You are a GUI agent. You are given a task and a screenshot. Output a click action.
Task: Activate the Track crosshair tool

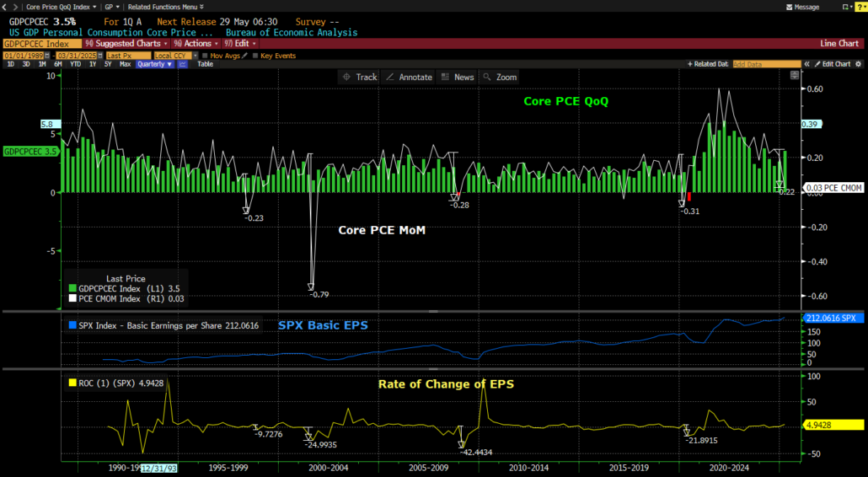click(360, 77)
